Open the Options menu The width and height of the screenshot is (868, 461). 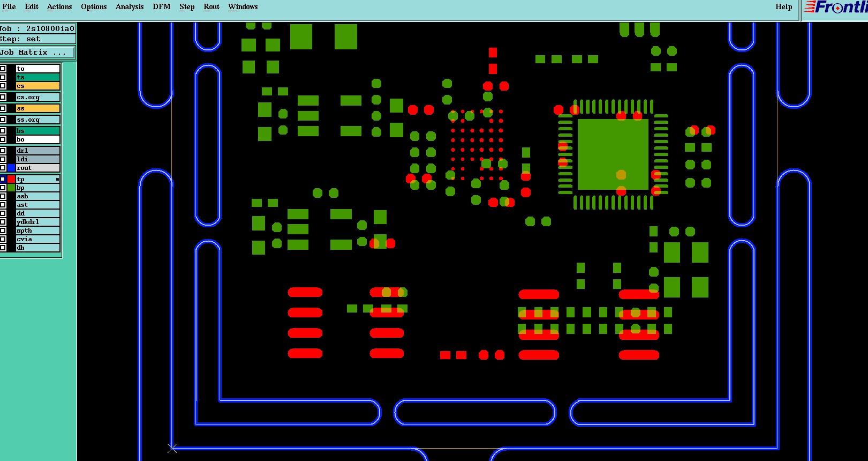point(94,6)
